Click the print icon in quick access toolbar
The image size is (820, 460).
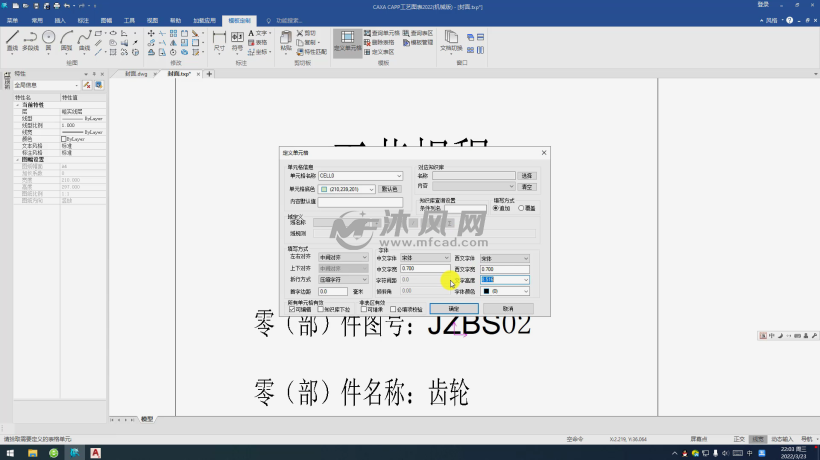coord(56,6)
